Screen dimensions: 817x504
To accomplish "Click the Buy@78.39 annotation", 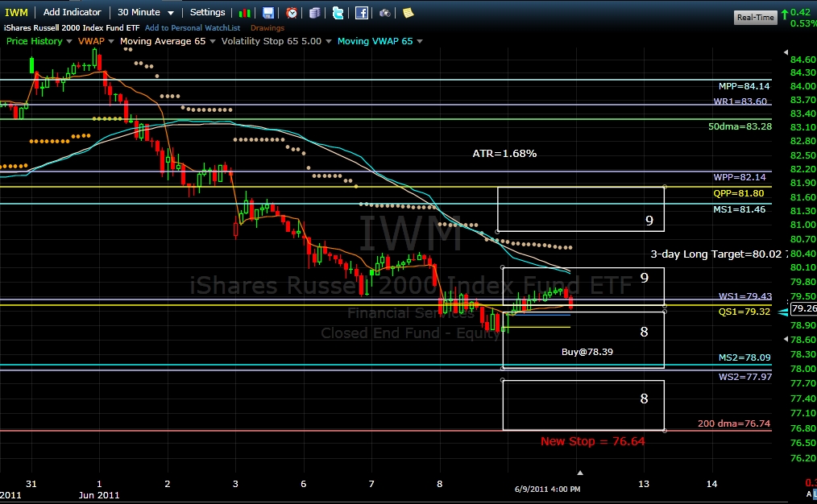I will [587, 352].
